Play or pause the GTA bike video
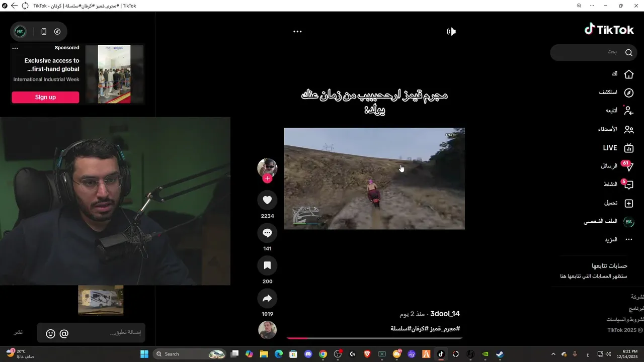Screen dimensions: 644x362 click(x=374, y=178)
